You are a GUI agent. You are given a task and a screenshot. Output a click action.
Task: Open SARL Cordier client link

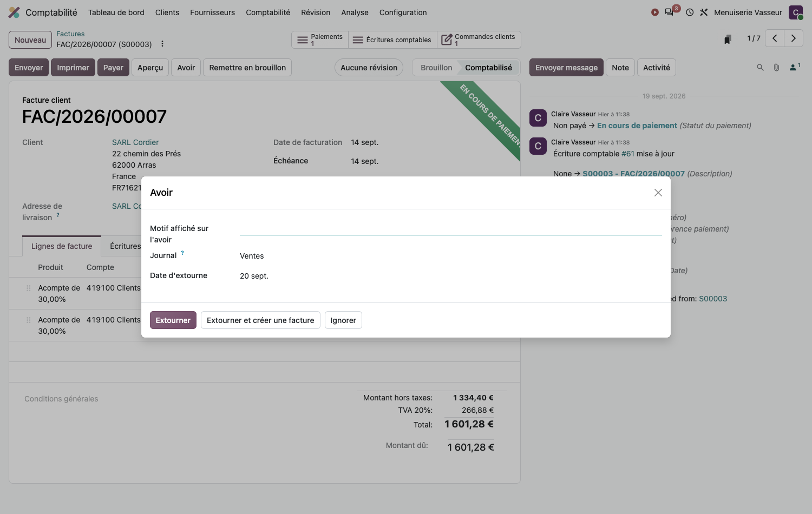pyautogui.click(x=135, y=142)
